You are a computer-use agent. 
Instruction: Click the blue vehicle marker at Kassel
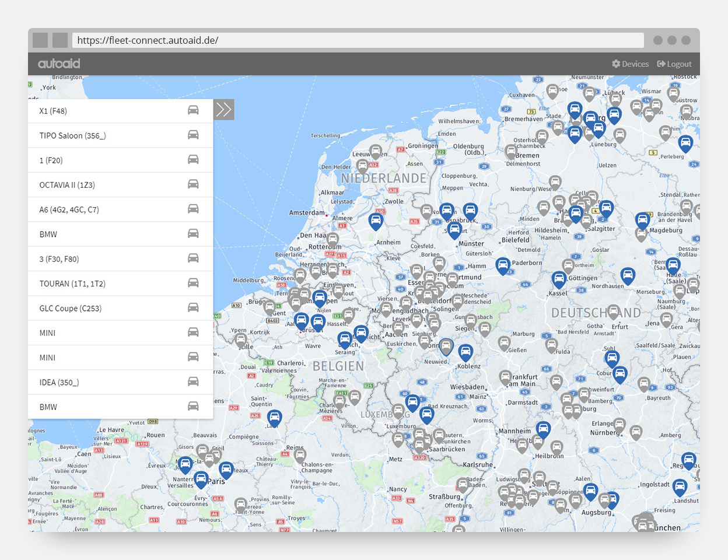559,281
